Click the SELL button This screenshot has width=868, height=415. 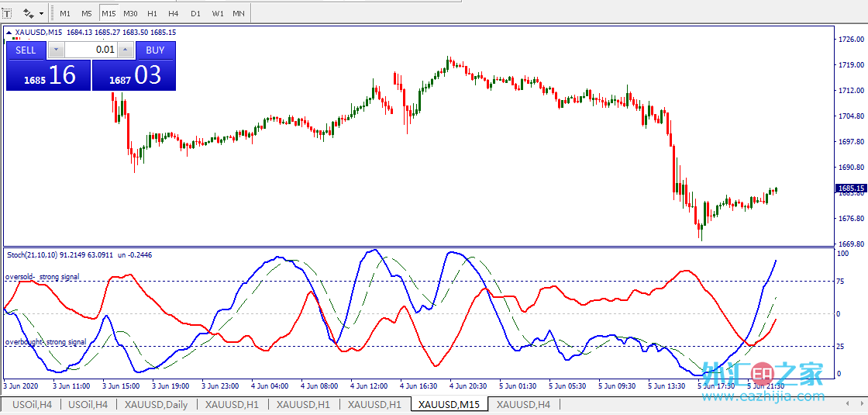(x=26, y=50)
